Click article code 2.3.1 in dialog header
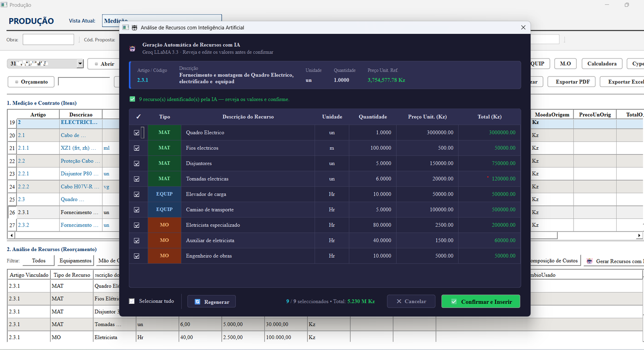 click(x=142, y=80)
